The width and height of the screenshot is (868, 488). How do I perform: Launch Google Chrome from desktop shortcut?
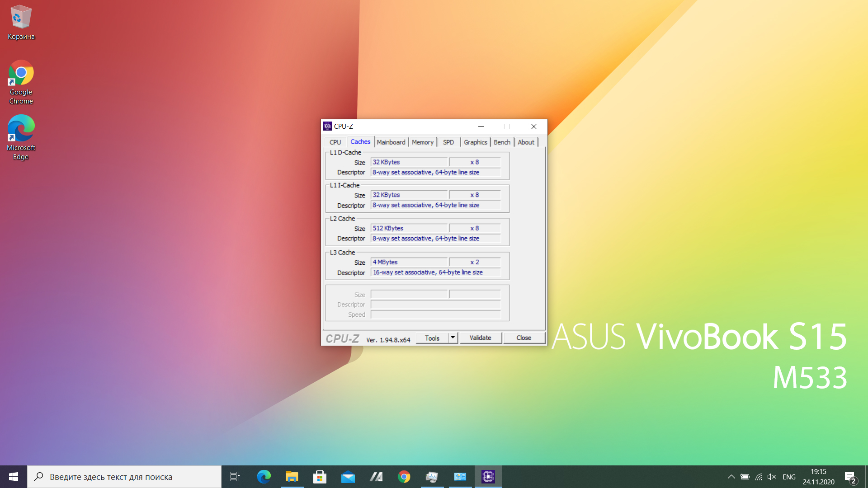(21, 82)
